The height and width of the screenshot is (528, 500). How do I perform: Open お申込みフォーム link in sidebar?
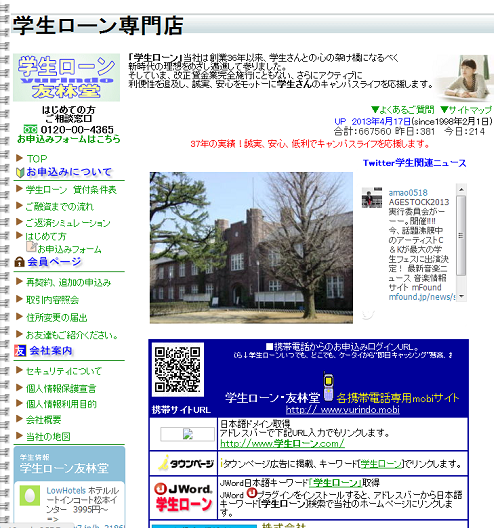69,250
